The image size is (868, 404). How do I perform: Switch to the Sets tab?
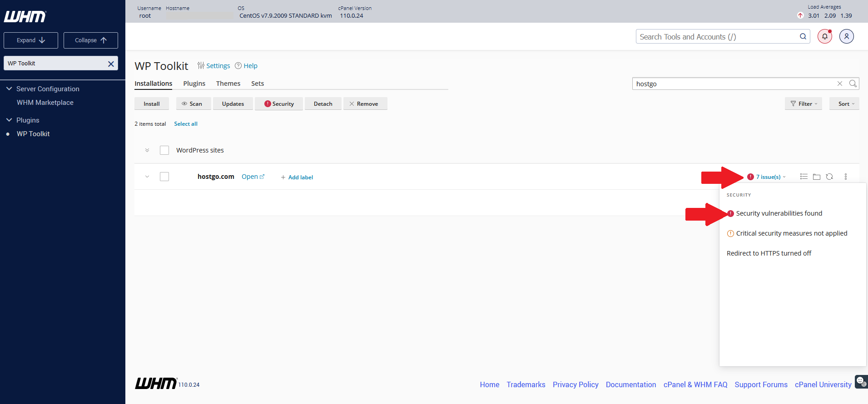258,84
